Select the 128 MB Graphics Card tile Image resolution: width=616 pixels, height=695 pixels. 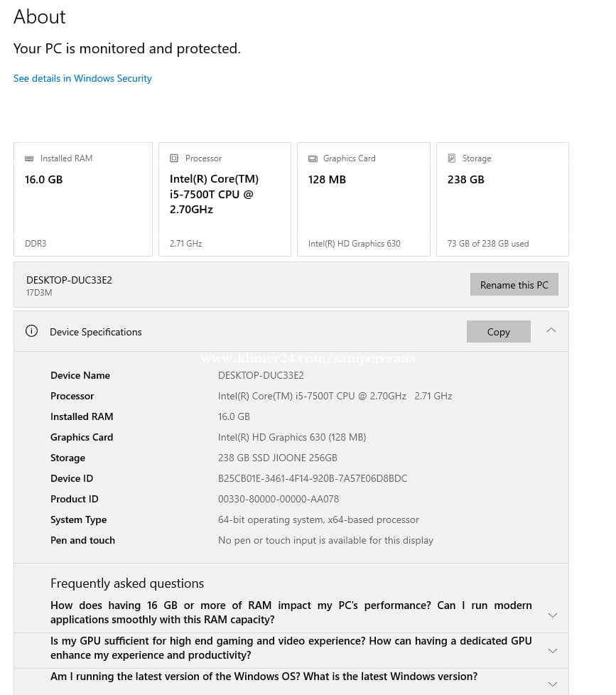(363, 199)
